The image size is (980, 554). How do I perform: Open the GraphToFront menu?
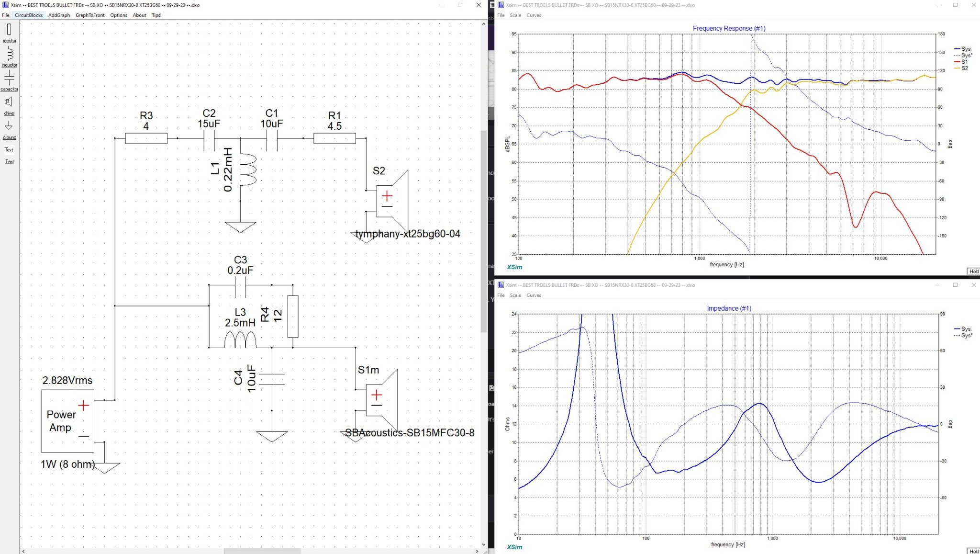coord(90,15)
